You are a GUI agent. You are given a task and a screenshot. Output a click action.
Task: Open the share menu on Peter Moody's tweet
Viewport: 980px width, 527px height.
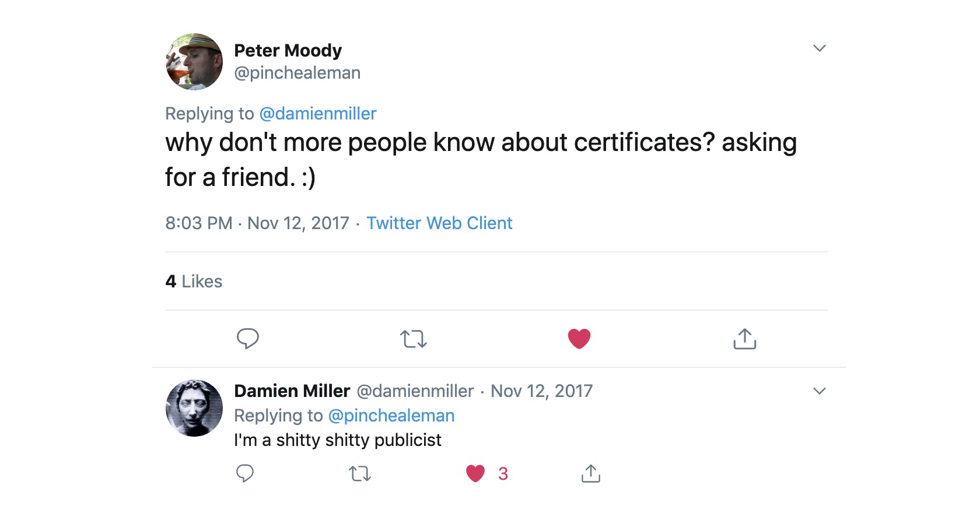click(x=744, y=338)
